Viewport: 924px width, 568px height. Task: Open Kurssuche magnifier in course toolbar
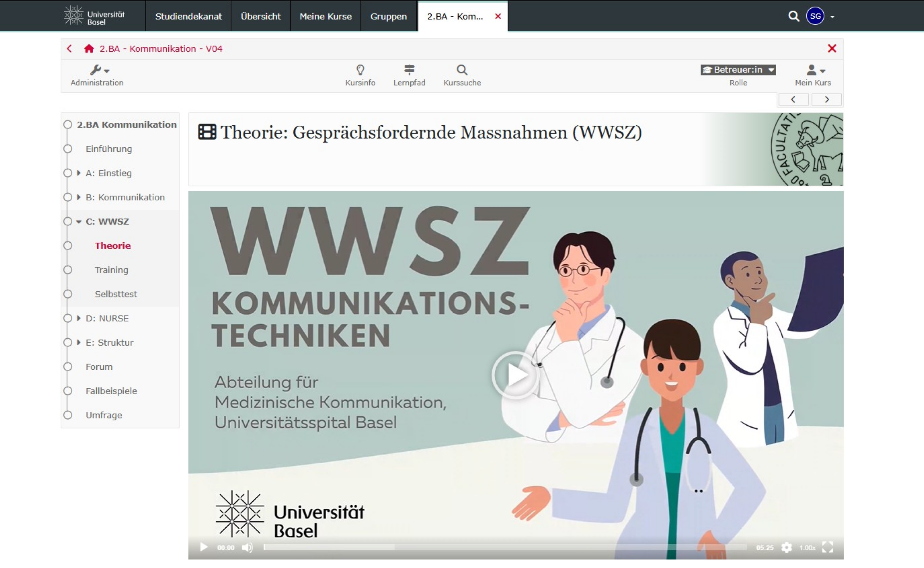point(462,75)
